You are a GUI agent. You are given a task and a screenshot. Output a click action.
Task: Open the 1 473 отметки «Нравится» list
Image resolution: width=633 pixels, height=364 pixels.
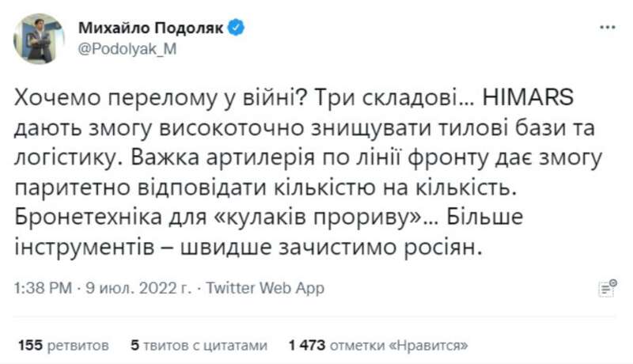pyautogui.click(x=380, y=345)
